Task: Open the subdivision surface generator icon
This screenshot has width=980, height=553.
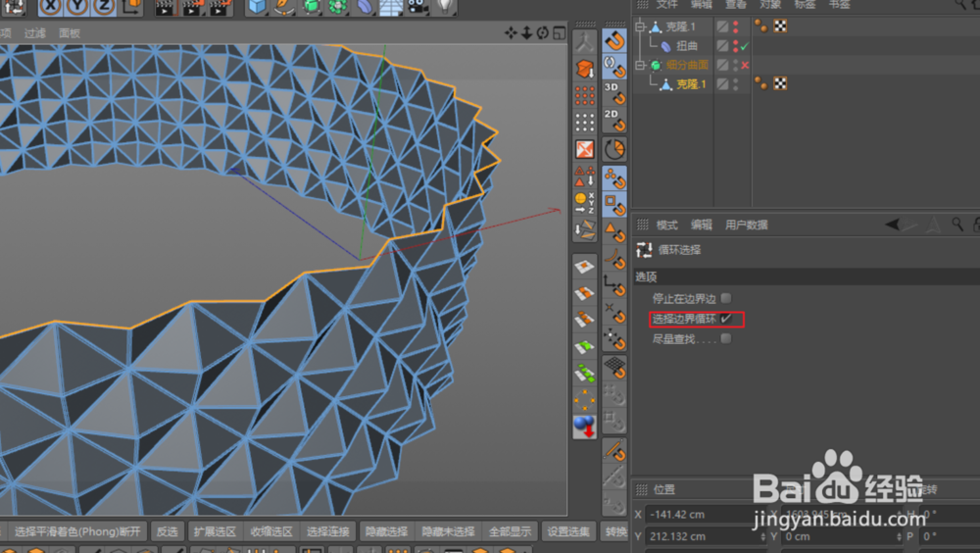Action: [x=312, y=7]
